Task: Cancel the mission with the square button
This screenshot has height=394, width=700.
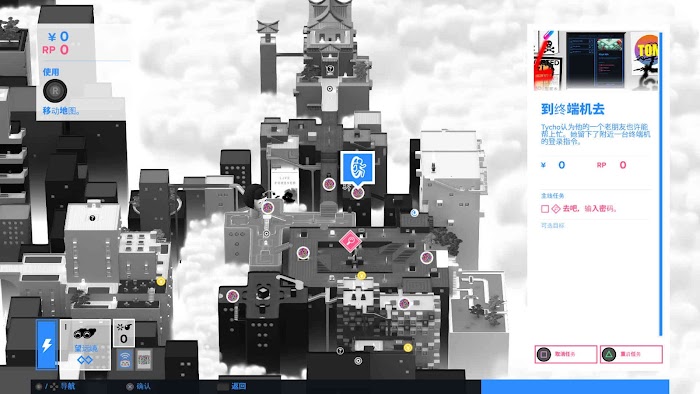Action: [566, 354]
